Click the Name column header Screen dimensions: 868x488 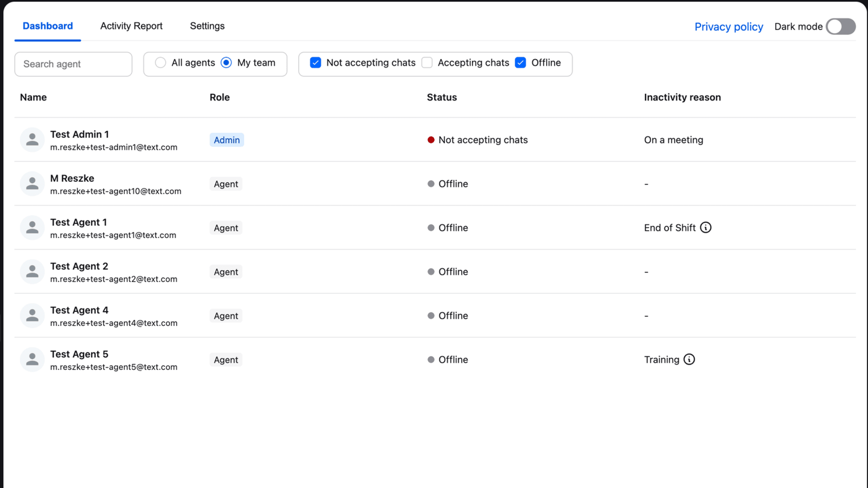coord(33,97)
